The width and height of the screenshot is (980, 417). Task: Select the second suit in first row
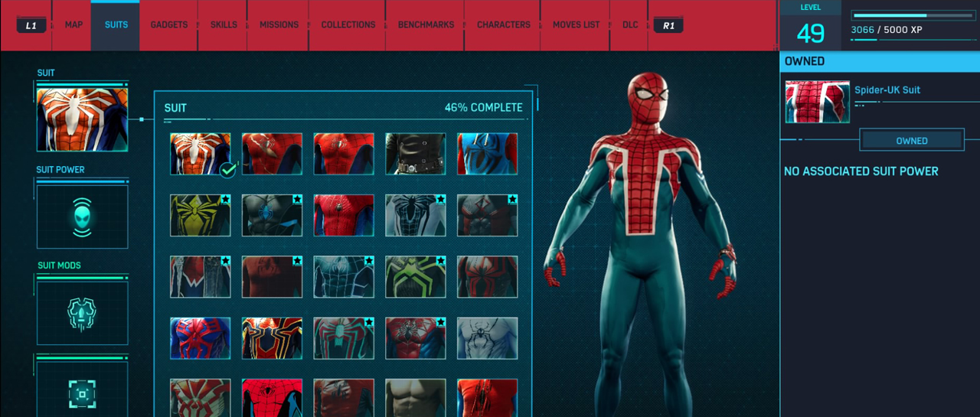272,154
